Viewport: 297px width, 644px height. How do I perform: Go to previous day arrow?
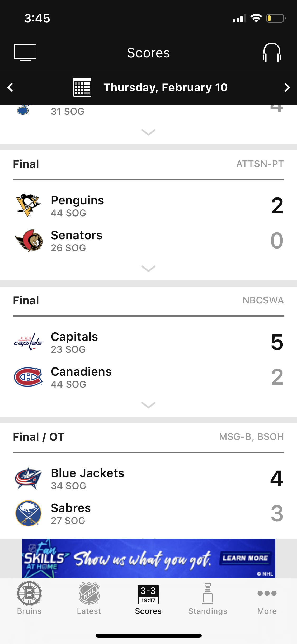(10, 87)
